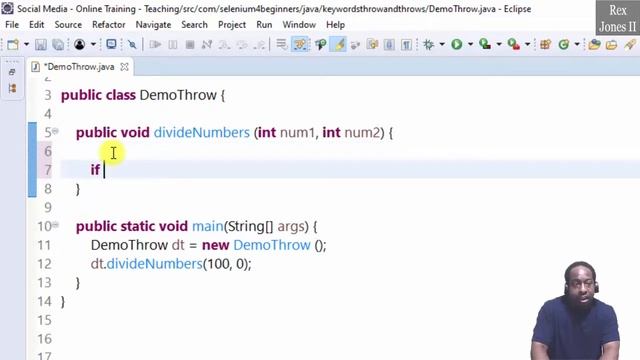Screen dimensions: 640x360
Task: Select the DemoThrow.java editor tab
Action: coord(79,67)
